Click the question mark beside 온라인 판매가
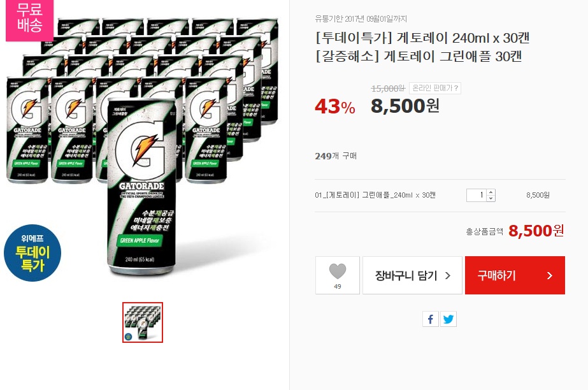 point(456,88)
